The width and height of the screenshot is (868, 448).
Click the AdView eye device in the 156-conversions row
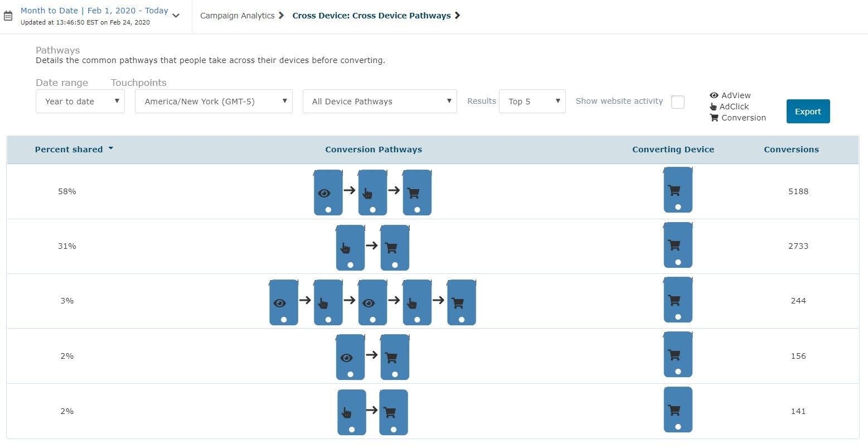pyautogui.click(x=350, y=357)
